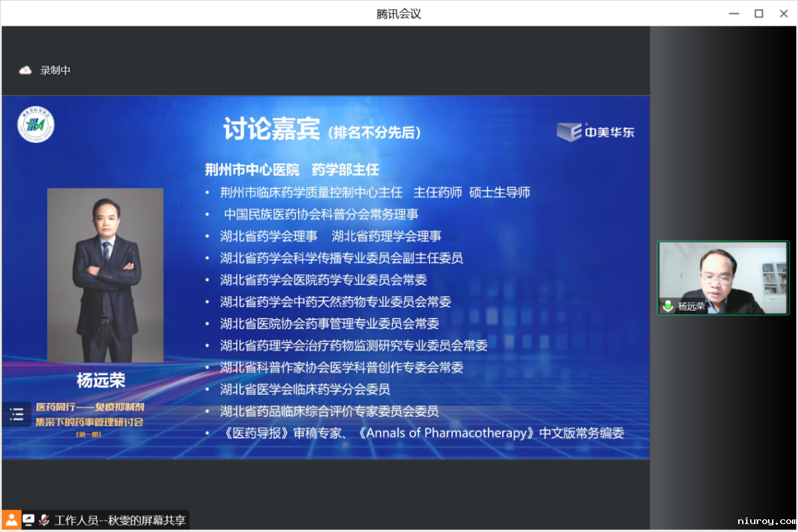This screenshot has height=532, width=798.
Task: Click the 中美华东 logo on the slide
Action: (596, 132)
